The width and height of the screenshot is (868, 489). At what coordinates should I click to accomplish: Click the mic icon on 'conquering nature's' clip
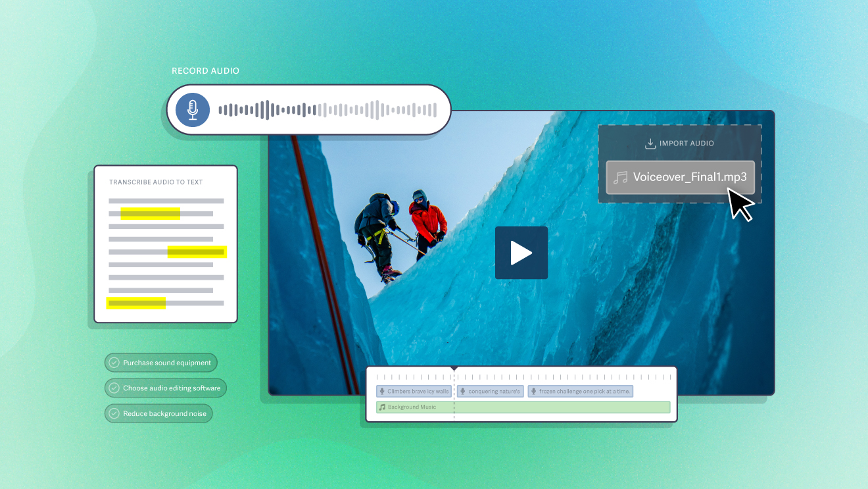coord(463,392)
